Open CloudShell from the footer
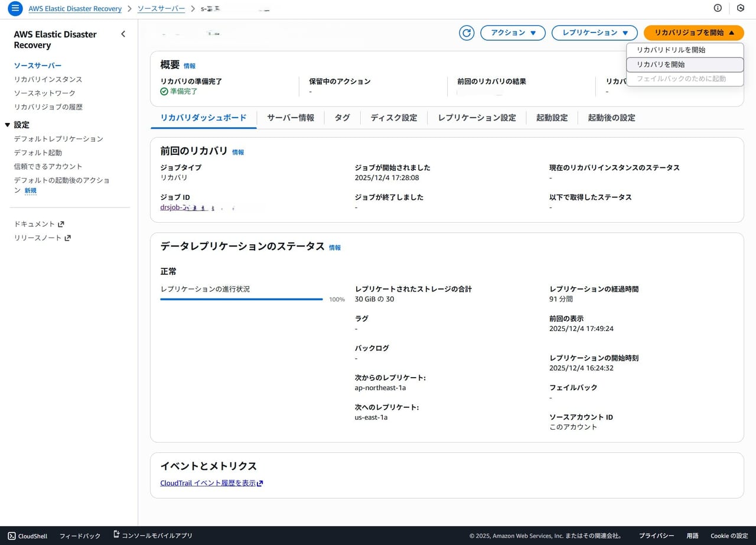This screenshot has width=756, height=545. click(27, 536)
